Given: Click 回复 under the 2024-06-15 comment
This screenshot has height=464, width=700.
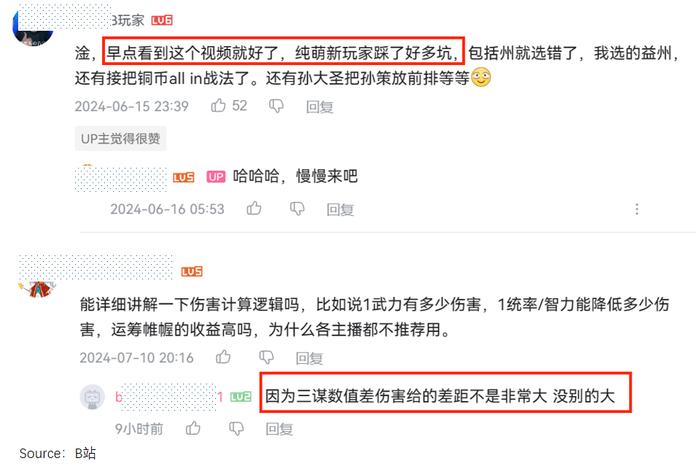Looking at the screenshot, I should 320,107.
